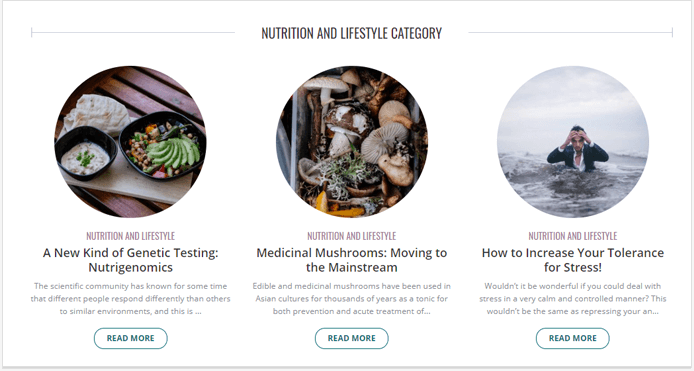Click the divider line right of section heading

(571, 32)
